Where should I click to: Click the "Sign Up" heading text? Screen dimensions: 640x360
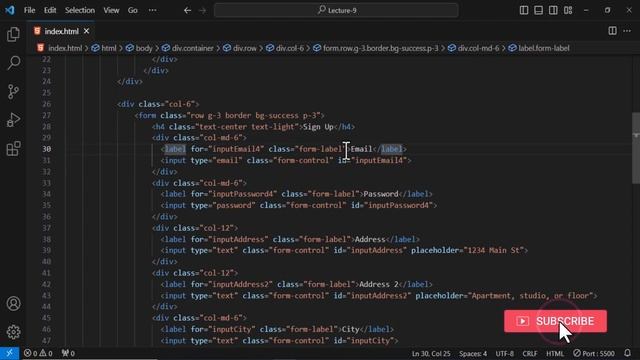pyautogui.click(x=318, y=127)
